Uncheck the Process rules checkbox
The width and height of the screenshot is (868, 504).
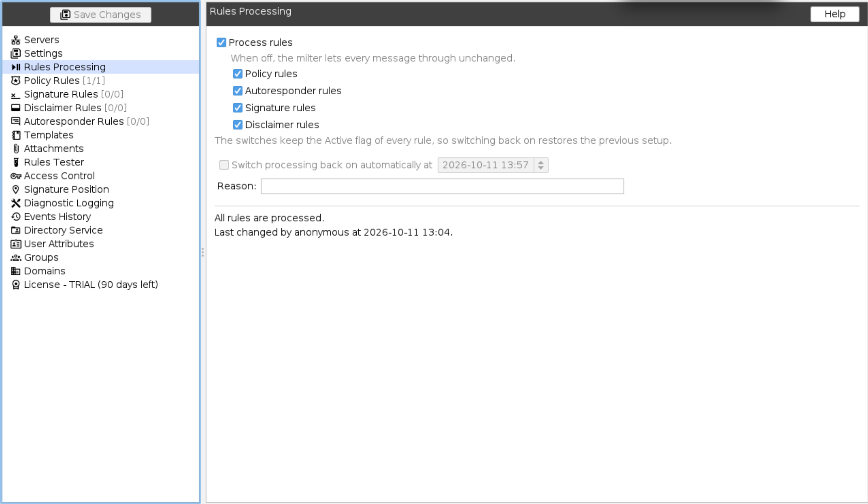coord(221,42)
